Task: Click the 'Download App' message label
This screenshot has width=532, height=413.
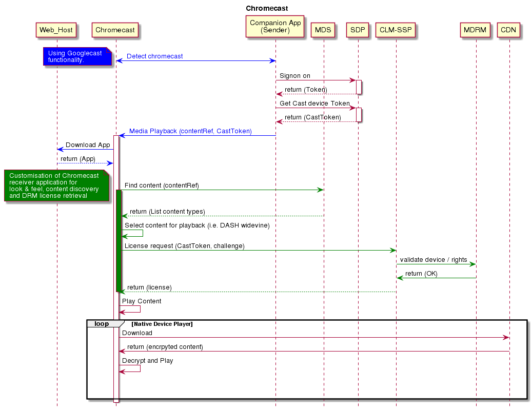Action: [x=88, y=145]
